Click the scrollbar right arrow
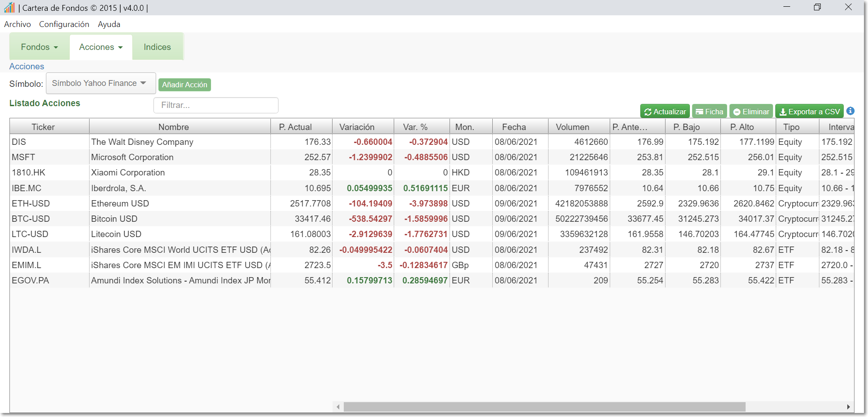 848,407
